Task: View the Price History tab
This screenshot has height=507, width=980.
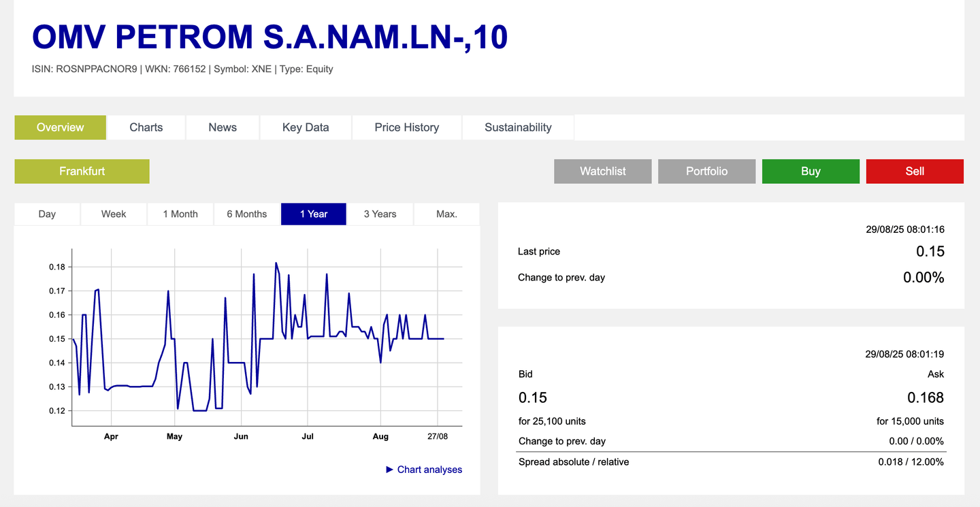Action: pos(406,127)
